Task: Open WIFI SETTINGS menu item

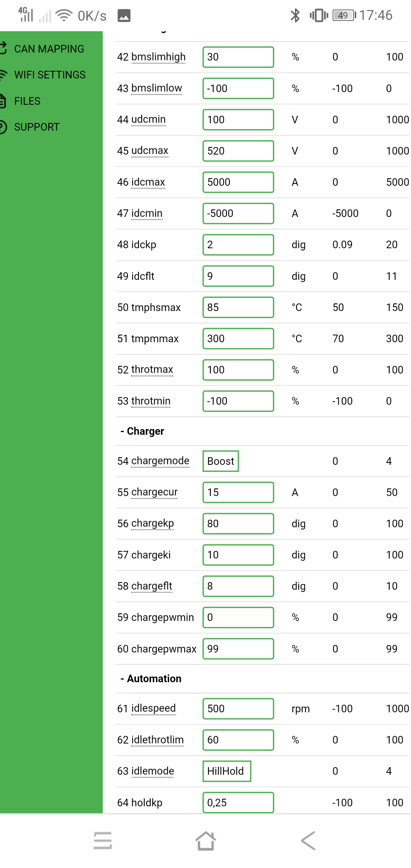Action: coord(50,75)
